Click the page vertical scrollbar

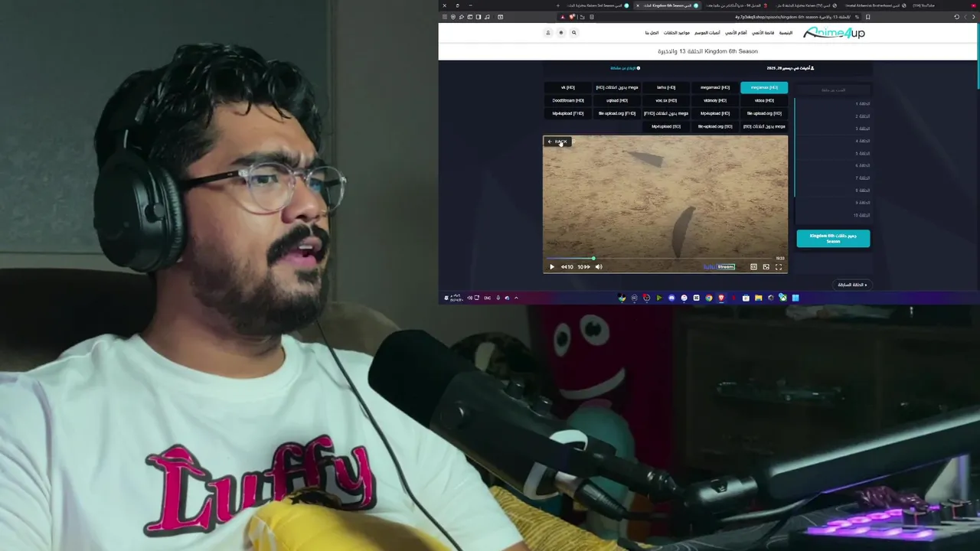(978, 57)
